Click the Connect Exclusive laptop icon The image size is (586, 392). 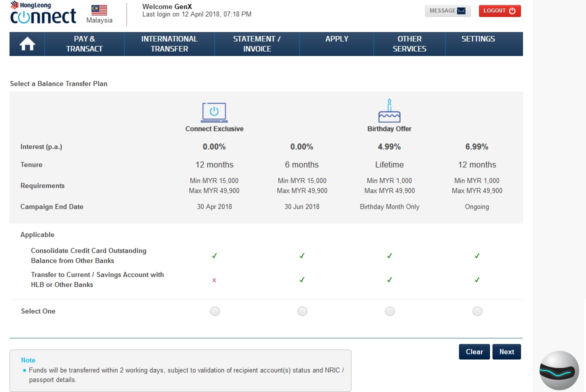214,112
